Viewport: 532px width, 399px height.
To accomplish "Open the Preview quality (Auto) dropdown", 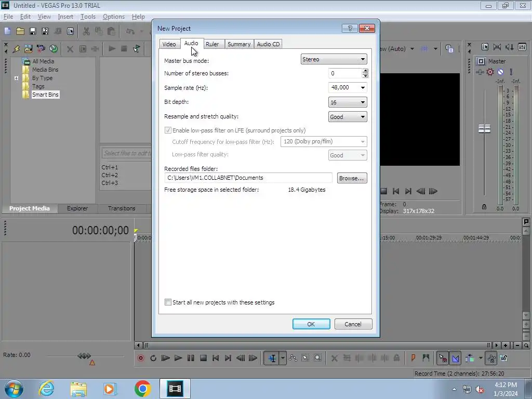I will pyautogui.click(x=412, y=49).
